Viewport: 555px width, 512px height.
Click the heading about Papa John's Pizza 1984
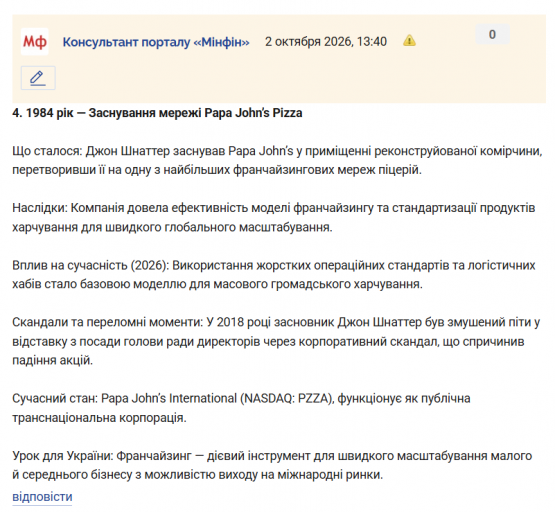(x=157, y=113)
